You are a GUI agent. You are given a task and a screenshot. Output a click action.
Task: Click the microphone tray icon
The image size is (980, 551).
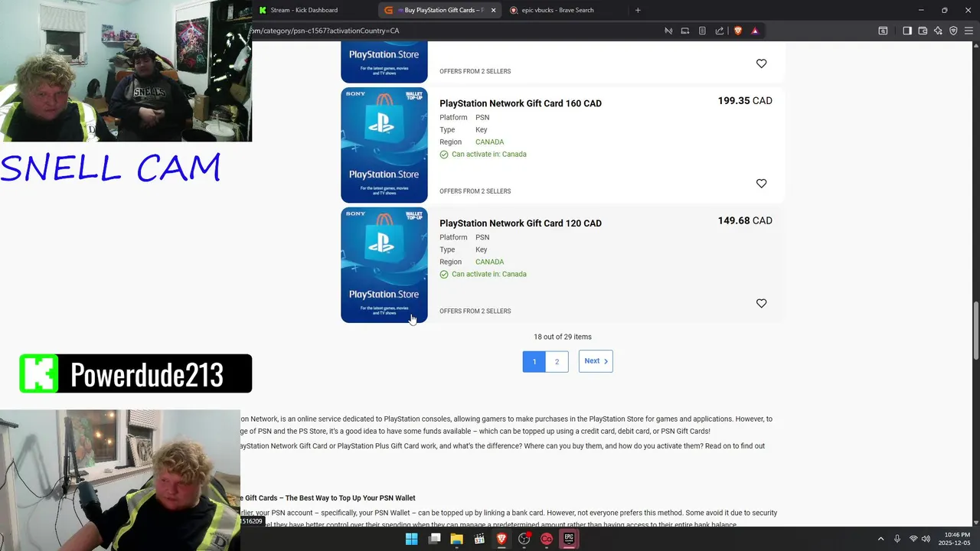pos(897,539)
